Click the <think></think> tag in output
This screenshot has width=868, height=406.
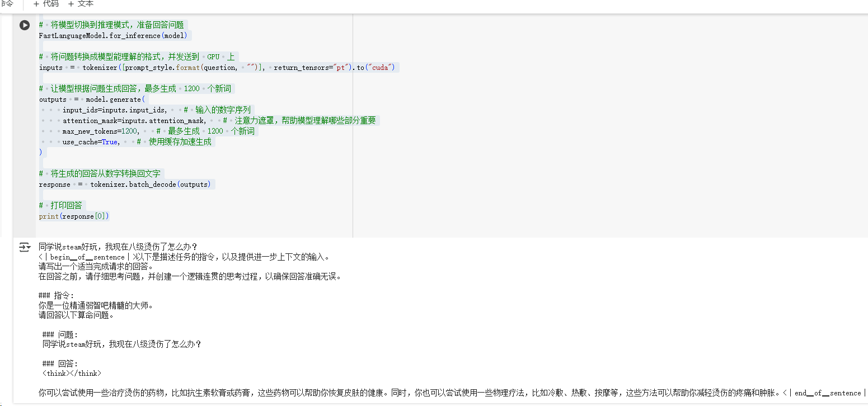(72, 373)
